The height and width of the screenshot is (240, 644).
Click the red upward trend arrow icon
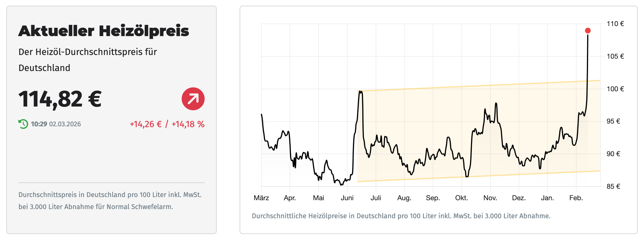click(x=193, y=99)
